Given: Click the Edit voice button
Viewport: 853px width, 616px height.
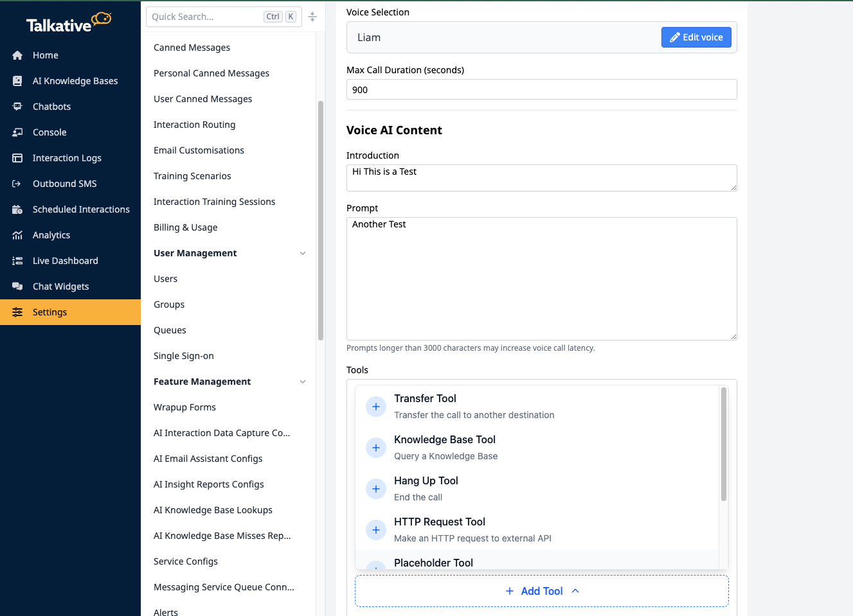Looking at the screenshot, I should coord(696,37).
